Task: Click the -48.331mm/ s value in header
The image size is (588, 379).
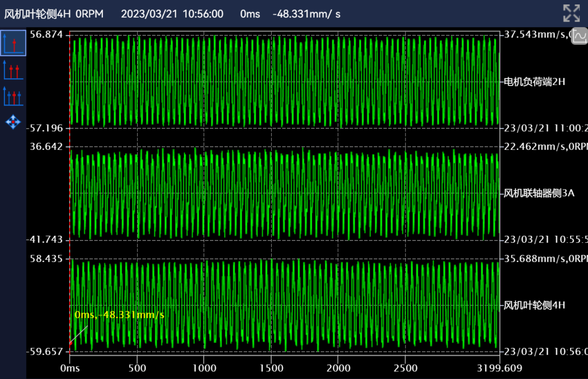Action: tap(306, 14)
